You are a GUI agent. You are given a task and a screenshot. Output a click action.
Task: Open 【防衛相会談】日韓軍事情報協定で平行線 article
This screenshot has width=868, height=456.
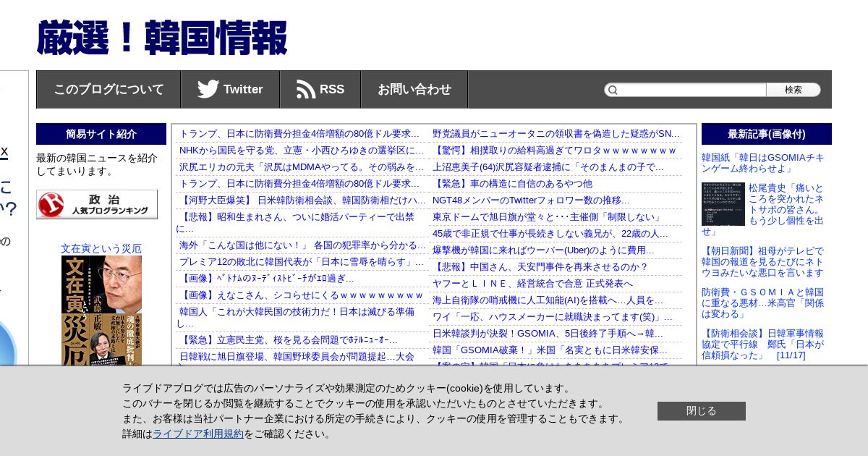point(763,344)
